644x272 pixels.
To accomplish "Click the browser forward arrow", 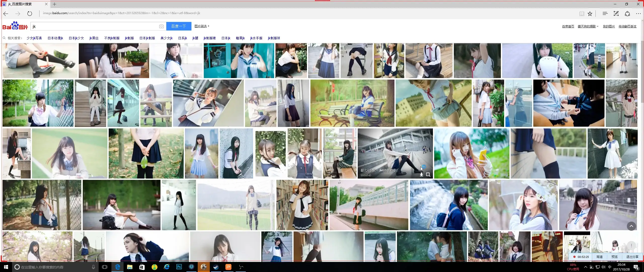I will pyautogui.click(x=18, y=14).
